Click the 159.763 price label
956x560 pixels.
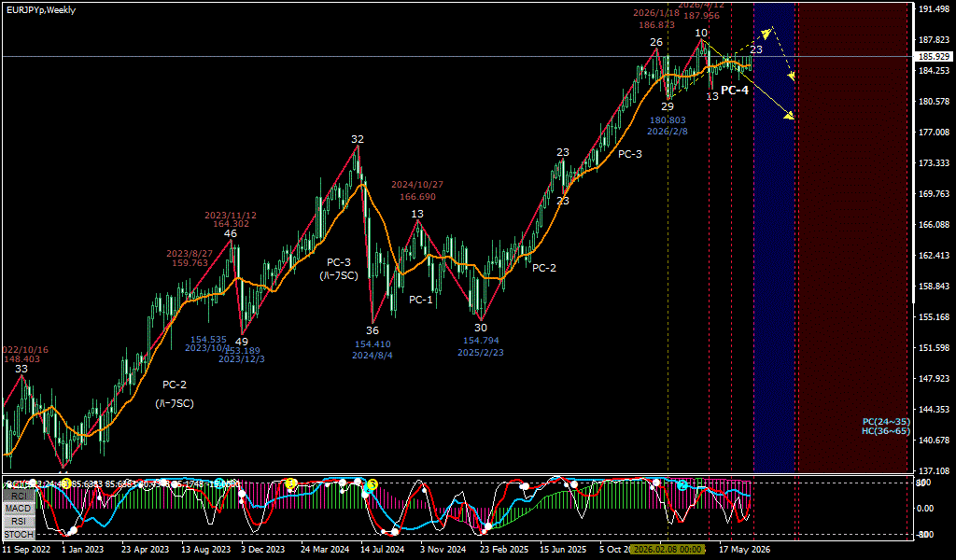(190, 263)
